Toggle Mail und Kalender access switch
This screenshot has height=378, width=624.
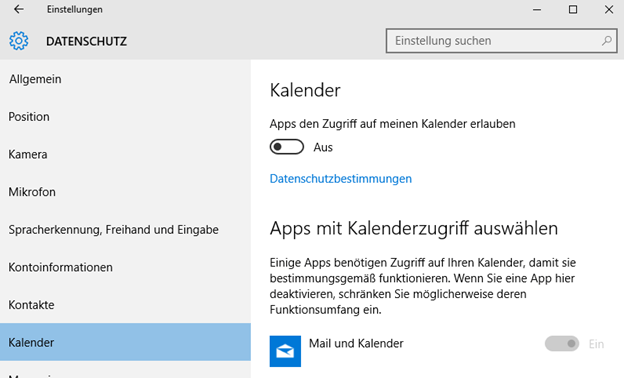[562, 343]
